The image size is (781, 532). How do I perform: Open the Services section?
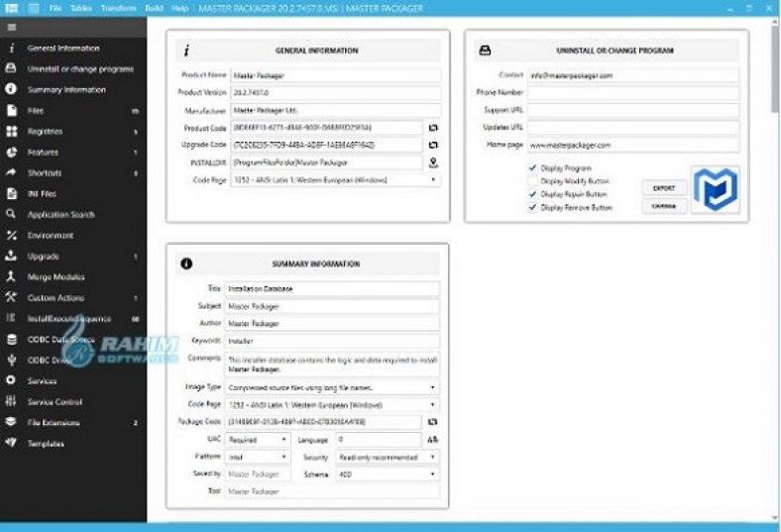click(x=73, y=380)
